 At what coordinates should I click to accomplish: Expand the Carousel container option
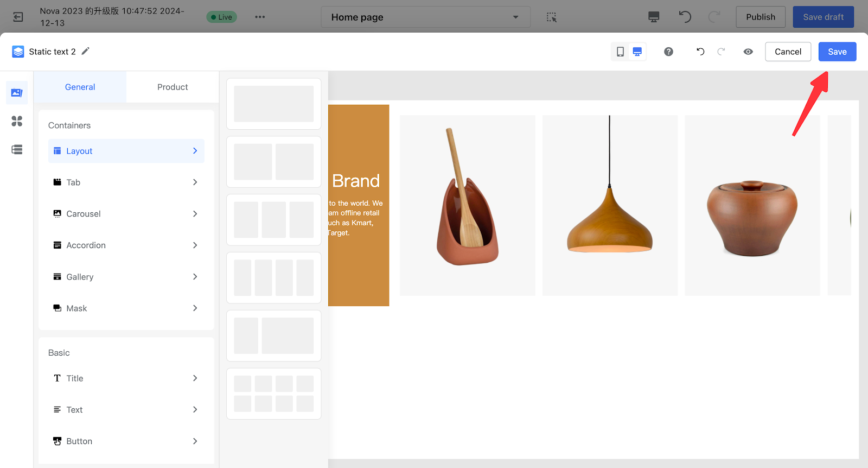[126, 214]
